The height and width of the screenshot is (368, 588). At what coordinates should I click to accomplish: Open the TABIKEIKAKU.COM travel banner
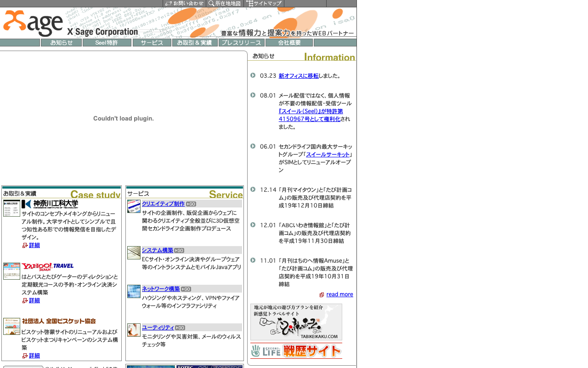pyautogui.click(x=296, y=322)
